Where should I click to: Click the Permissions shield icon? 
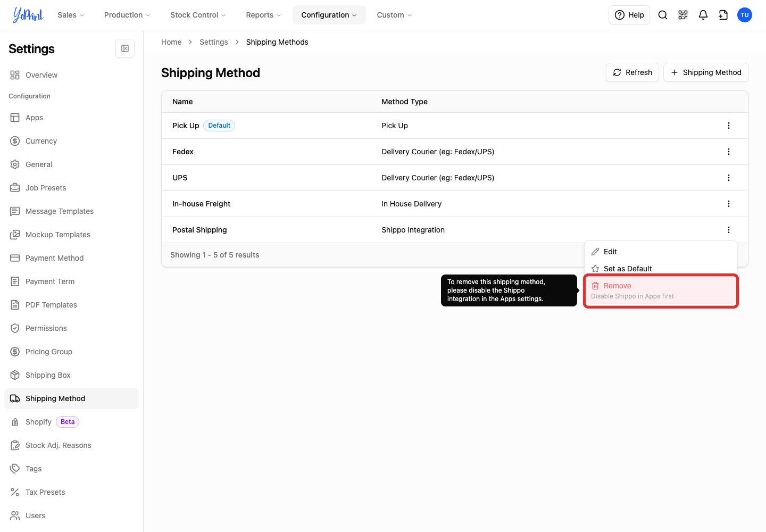[x=15, y=328]
